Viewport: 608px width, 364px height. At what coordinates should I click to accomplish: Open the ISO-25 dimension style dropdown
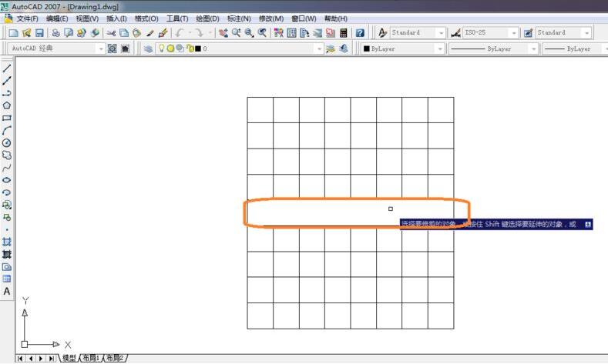tap(513, 33)
